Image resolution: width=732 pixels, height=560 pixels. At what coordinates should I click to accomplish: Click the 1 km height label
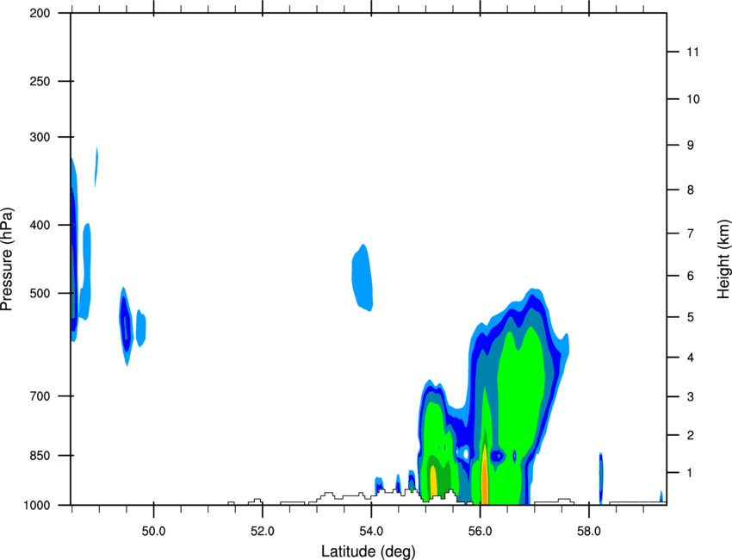(x=691, y=473)
